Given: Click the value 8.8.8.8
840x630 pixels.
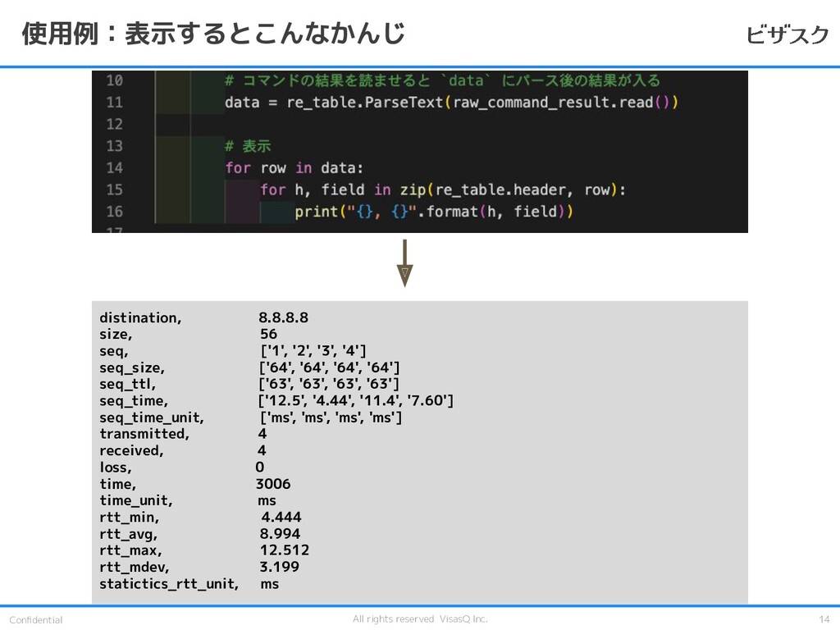Looking at the screenshot, I should [283, 317].
